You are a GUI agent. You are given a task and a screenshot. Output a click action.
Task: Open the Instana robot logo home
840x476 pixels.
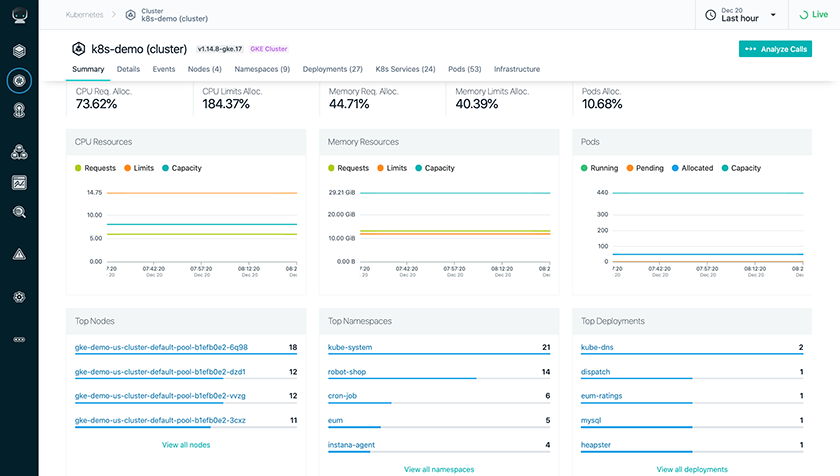[x=19, y=15]
